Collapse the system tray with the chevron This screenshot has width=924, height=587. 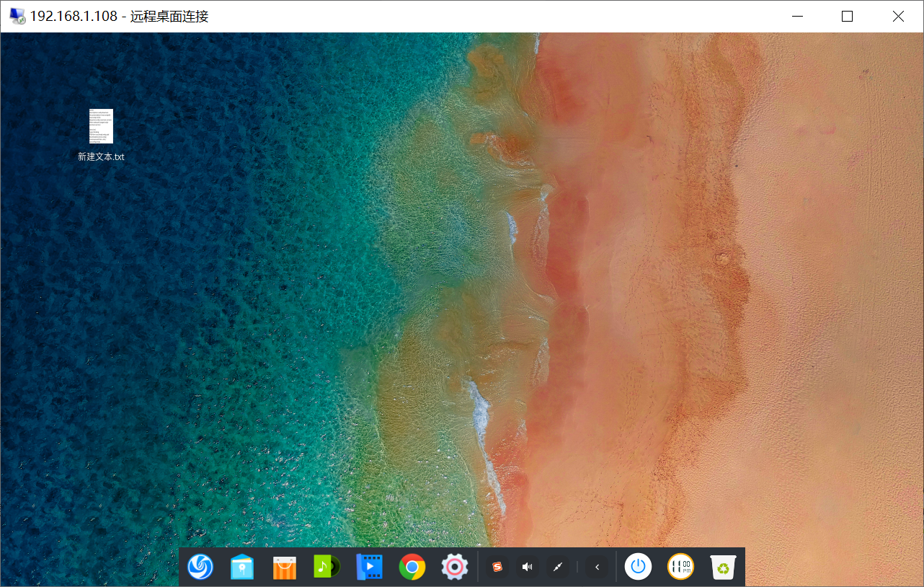click(596, 567)
